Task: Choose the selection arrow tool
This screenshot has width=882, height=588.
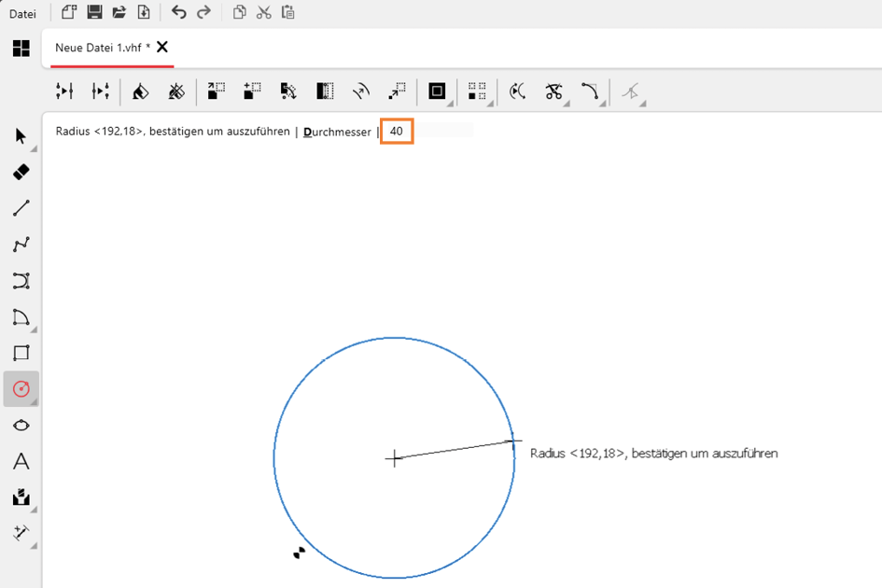Action: [21, 136]
